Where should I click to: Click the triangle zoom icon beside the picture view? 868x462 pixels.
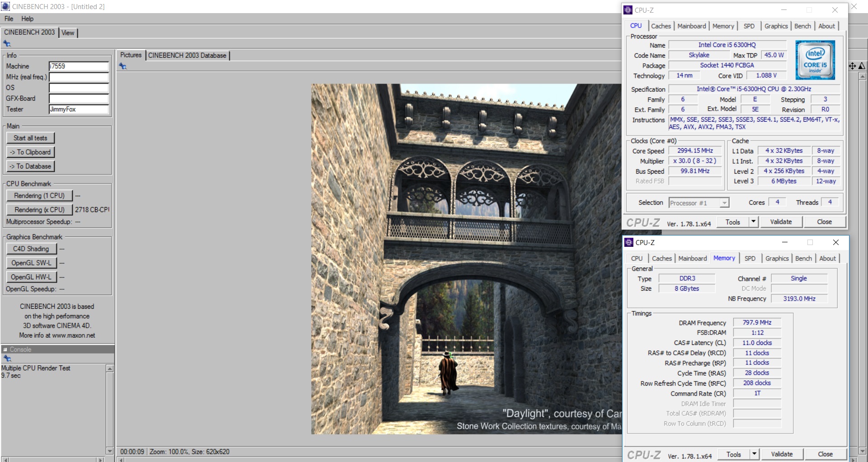coord(862,66)
